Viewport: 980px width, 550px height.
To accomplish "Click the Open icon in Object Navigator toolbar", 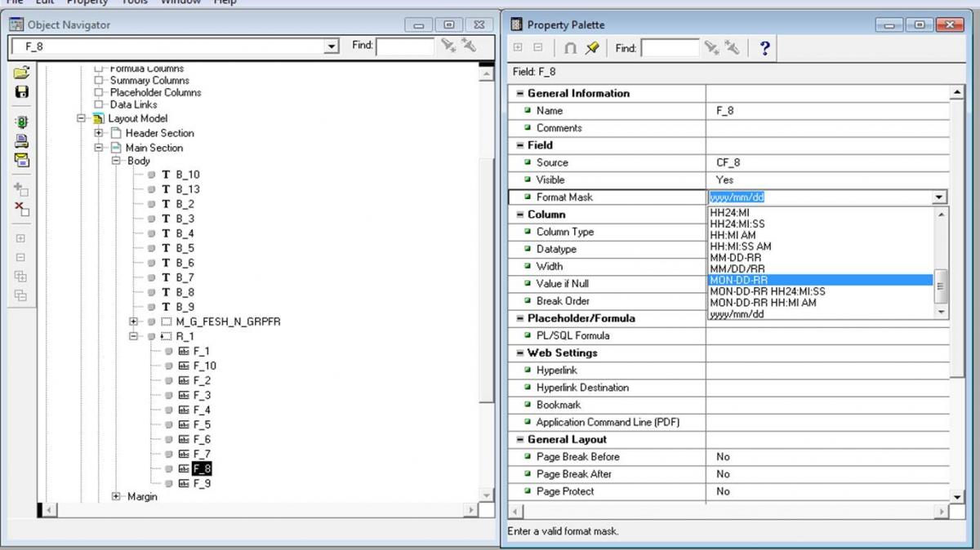I will coord(21,73).
